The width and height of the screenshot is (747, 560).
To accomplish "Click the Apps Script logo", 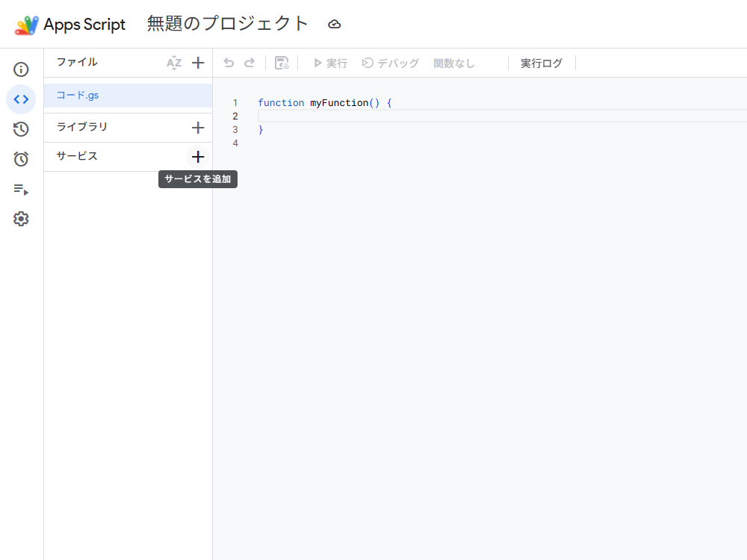I will pyautogui.click(x=26, y=25).
